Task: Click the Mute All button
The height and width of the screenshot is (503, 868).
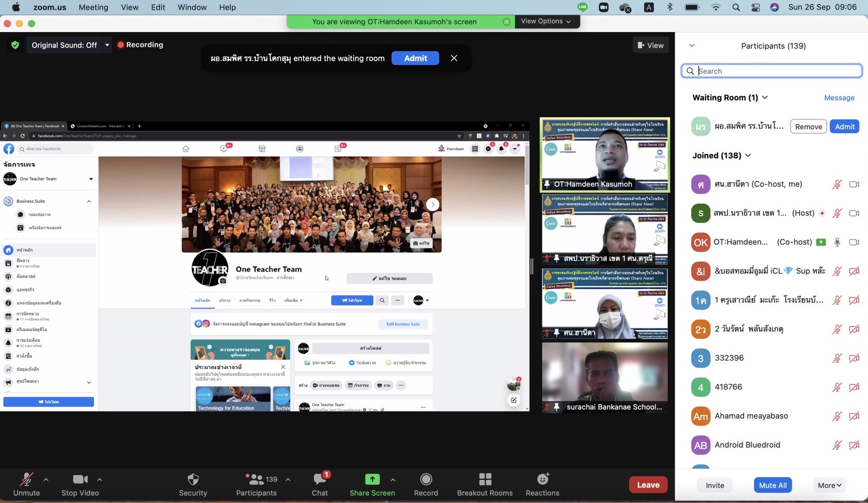Action: 773,485
